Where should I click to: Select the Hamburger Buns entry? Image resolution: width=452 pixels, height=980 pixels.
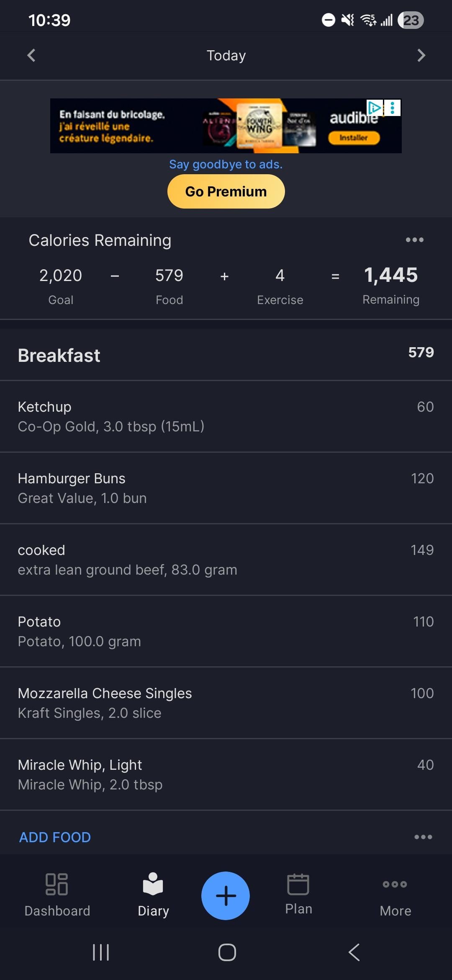226,488
